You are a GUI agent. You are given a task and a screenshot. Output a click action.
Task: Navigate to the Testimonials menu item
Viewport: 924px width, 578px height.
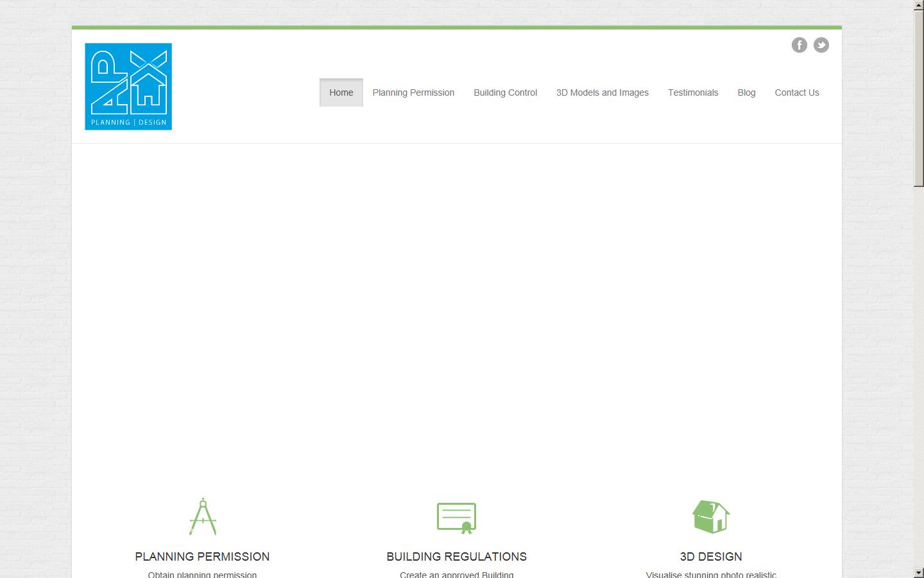(x=692, y=92)
